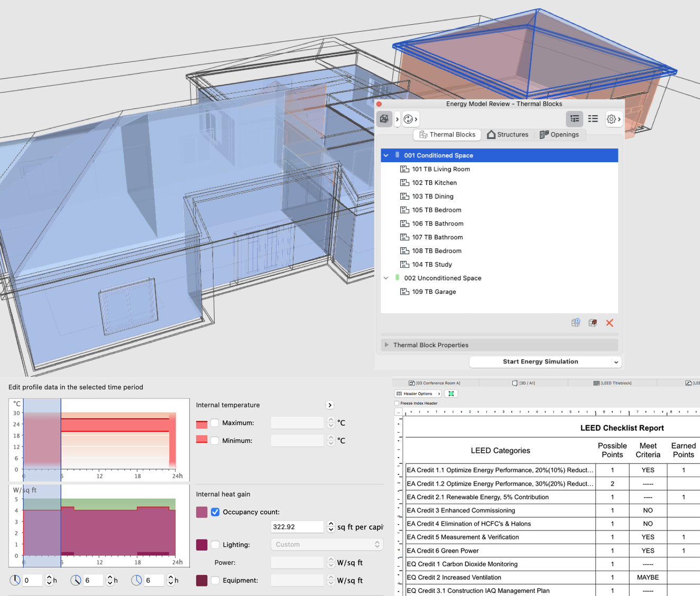Click the Lighting color swatch

[201, 545]
